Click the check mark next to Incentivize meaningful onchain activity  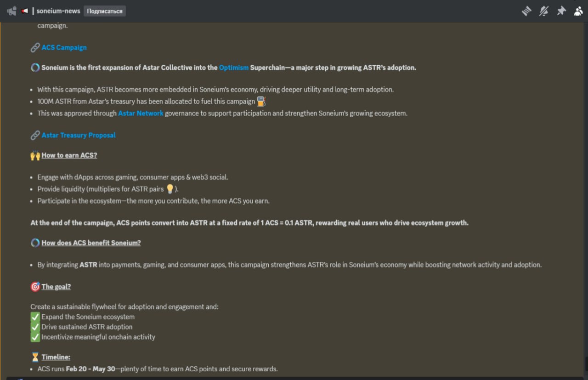(x=35, y=337)
